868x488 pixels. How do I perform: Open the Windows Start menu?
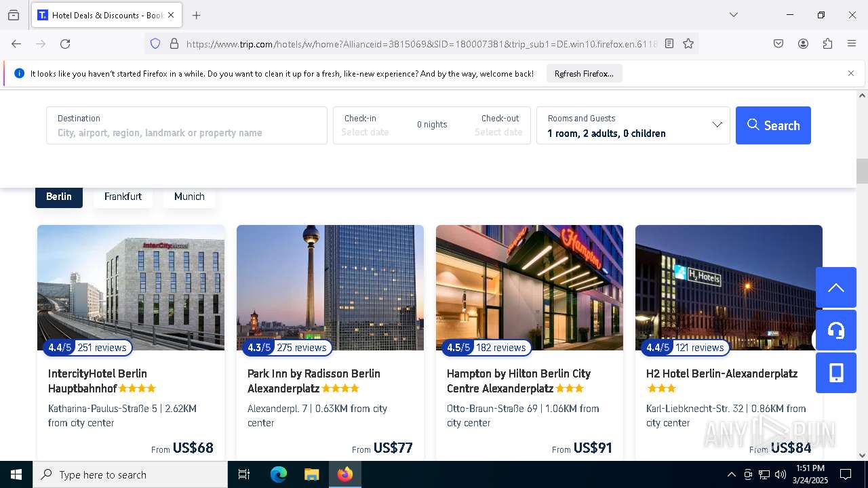point(16,474)
